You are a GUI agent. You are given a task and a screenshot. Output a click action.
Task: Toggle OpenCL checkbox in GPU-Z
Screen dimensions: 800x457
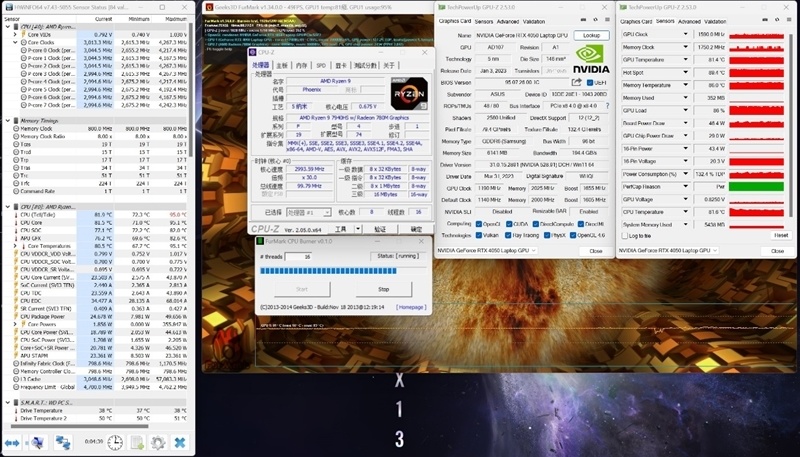click(479, 224)
